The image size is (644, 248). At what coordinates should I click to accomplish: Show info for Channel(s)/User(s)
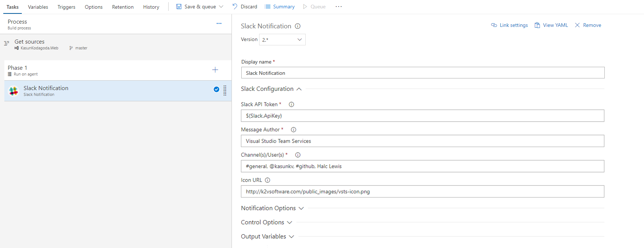pos(298,155)
